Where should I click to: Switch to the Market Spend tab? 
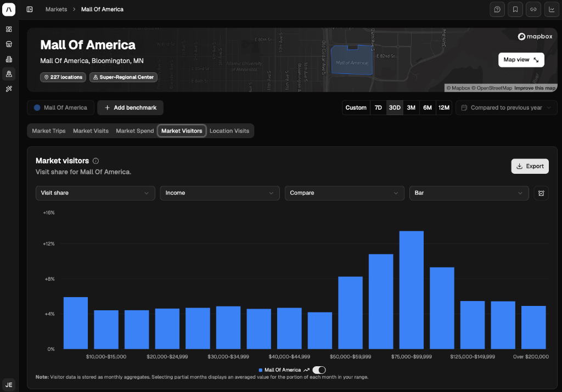pyautogui.click(x=135, y=130)
